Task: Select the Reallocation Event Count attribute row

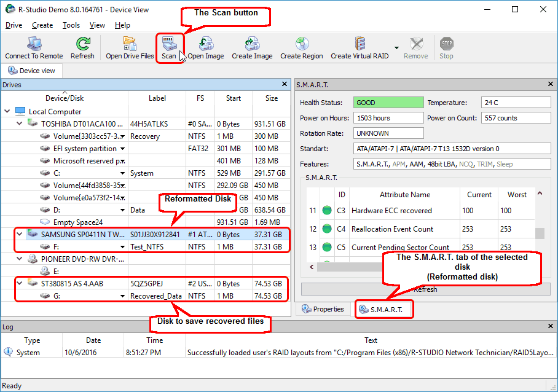Action: tap(420, 229)
